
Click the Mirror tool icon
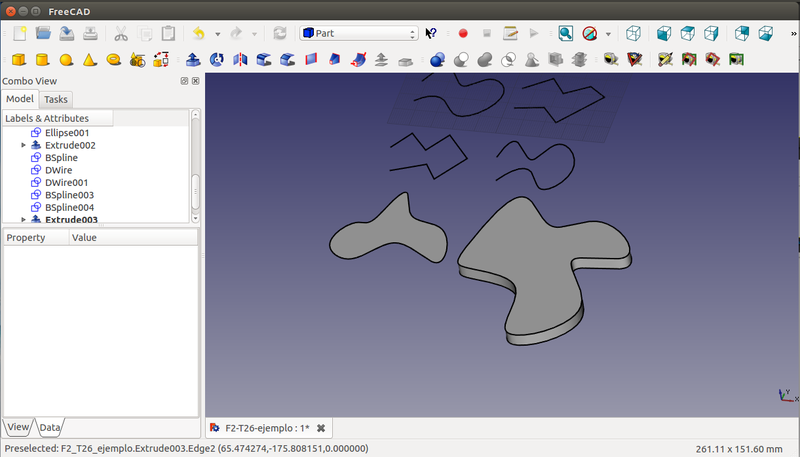240,60
